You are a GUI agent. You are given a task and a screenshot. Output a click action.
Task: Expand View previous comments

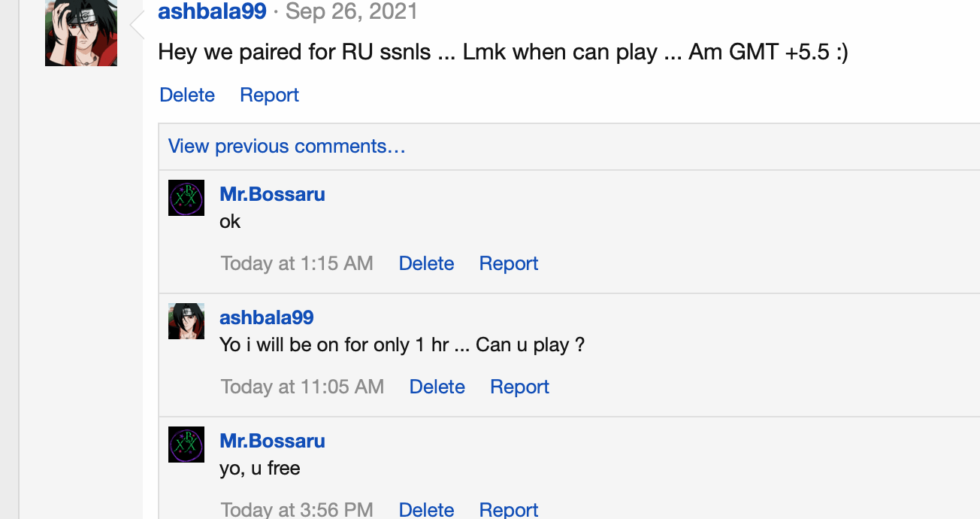tap(286, 146)
